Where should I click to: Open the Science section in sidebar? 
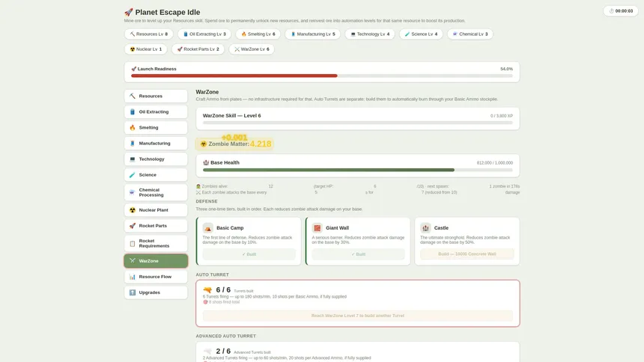[x=156, y=175]
